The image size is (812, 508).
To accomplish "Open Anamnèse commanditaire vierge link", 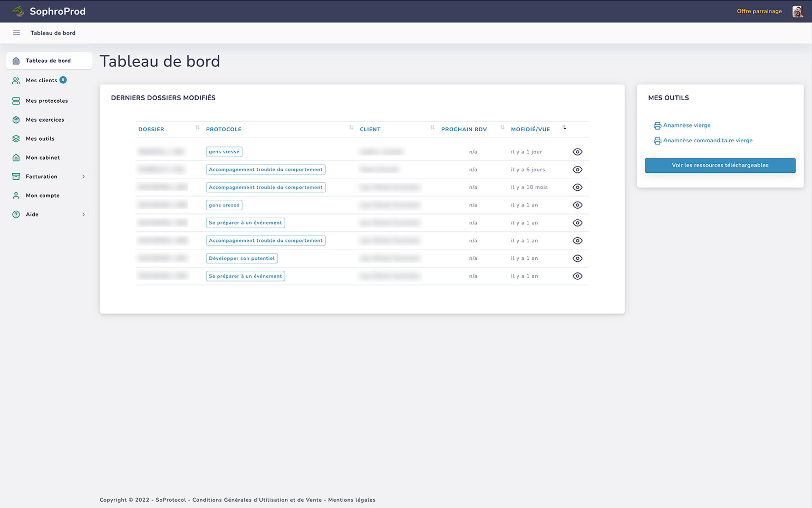I will tap(708, 141).
